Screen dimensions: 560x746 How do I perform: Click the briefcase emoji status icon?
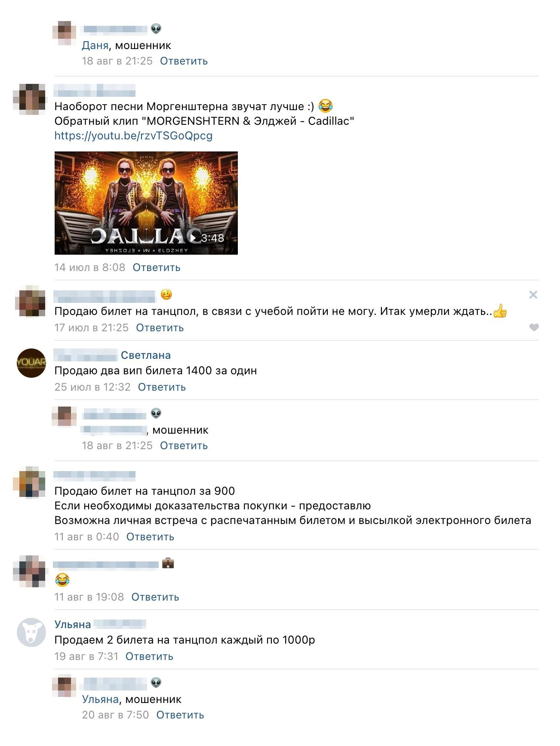click(x=168, y=563)
